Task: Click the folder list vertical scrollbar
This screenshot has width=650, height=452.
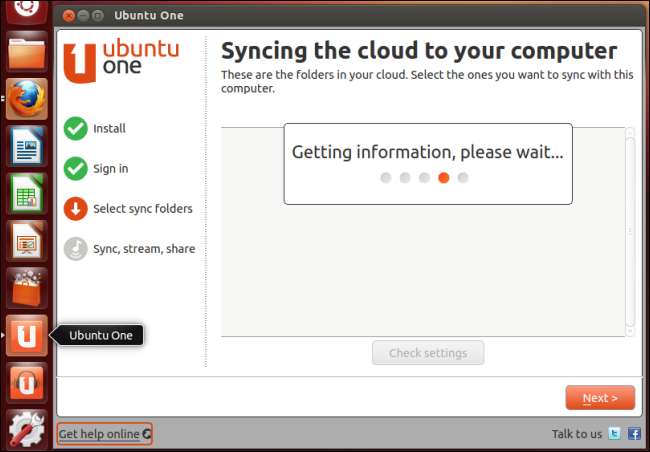Action: (630, 232)
